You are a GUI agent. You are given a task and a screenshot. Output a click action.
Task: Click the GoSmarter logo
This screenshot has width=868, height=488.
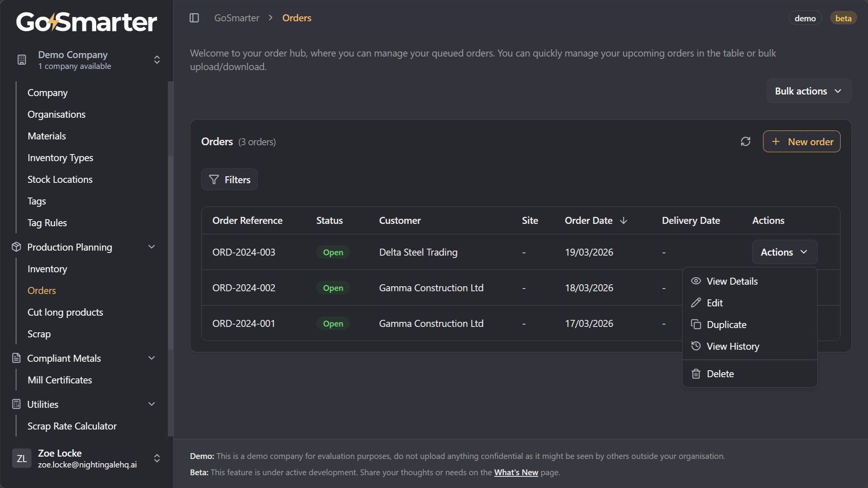pos(86,22)
